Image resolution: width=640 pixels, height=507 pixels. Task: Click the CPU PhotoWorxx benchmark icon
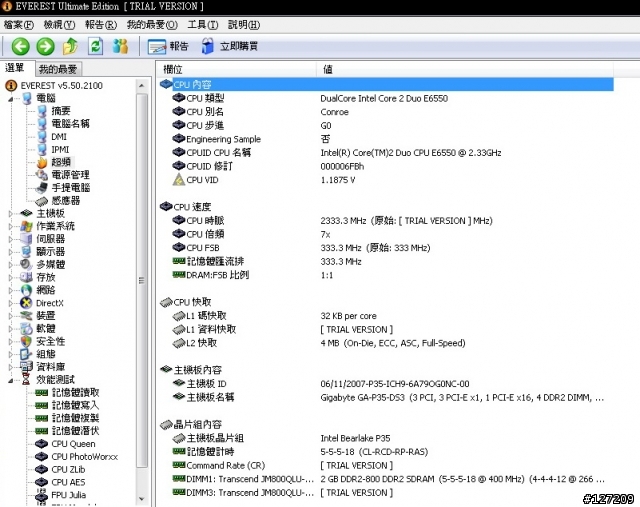click(x=42, y=457)
